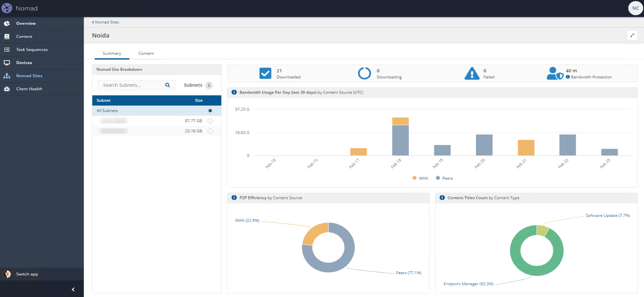This screenshot has height=297, width=644.
Task: Click the Feb 22 Peers bar
Action: (x=567, y=145)
